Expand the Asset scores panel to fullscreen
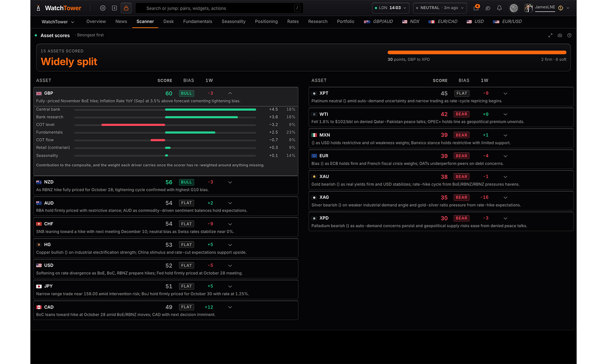607x364 pixels. coord(550,36)
